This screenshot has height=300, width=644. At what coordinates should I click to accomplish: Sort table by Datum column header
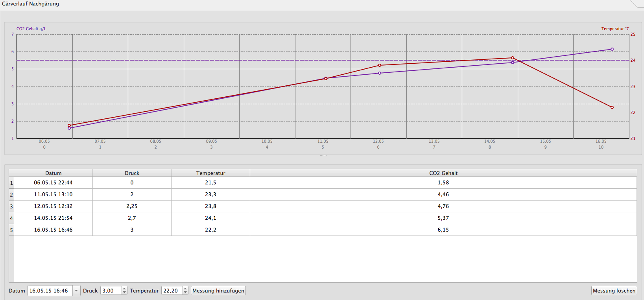click(x=53, y=173)
